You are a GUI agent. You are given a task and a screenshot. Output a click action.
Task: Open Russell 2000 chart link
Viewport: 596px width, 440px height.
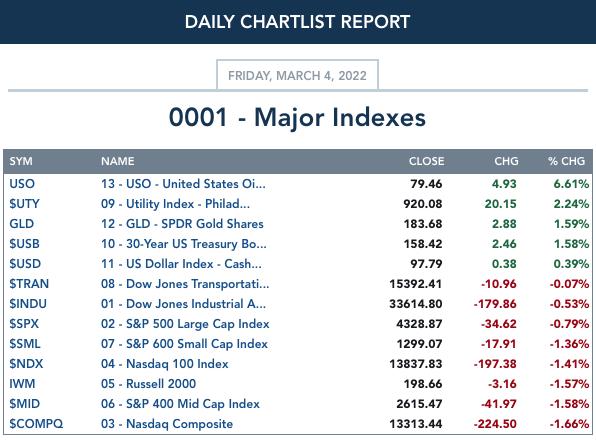tap(148, 384)
